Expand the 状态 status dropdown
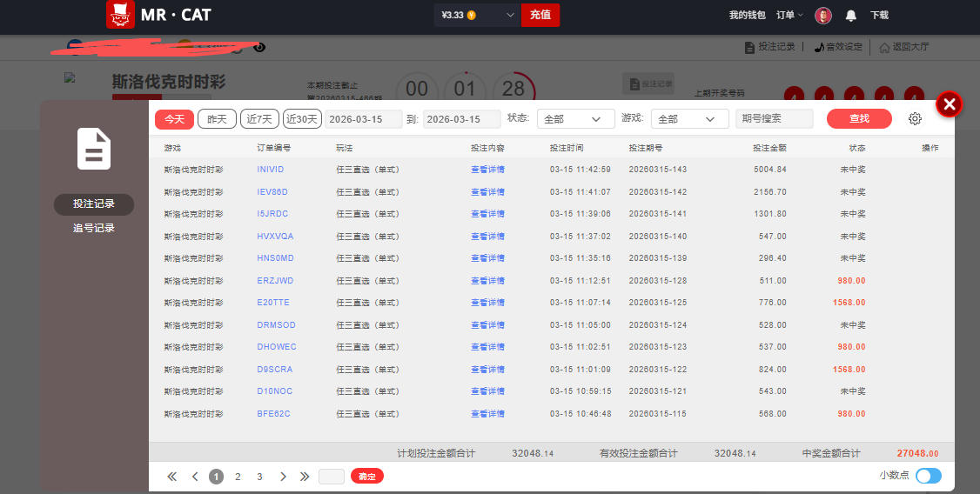The image size is (980, 494). click(572, 119)
